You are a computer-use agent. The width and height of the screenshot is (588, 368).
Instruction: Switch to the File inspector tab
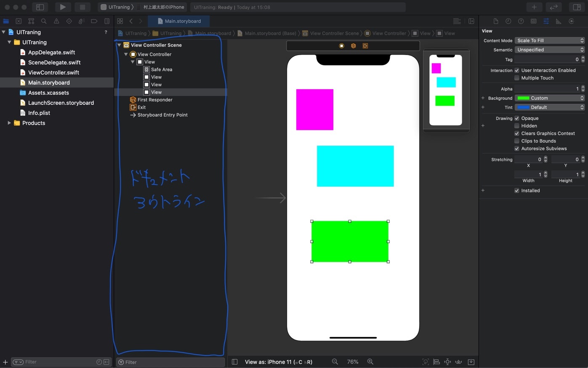point(496,21)
